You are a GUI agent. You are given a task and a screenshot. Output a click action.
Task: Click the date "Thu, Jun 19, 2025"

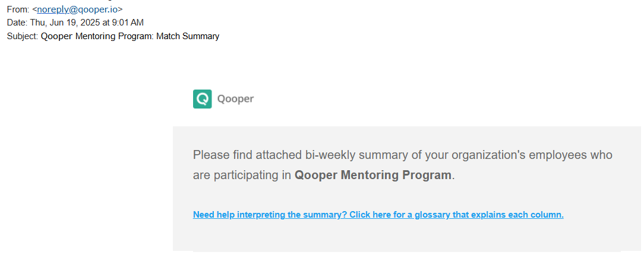[67, 23]
